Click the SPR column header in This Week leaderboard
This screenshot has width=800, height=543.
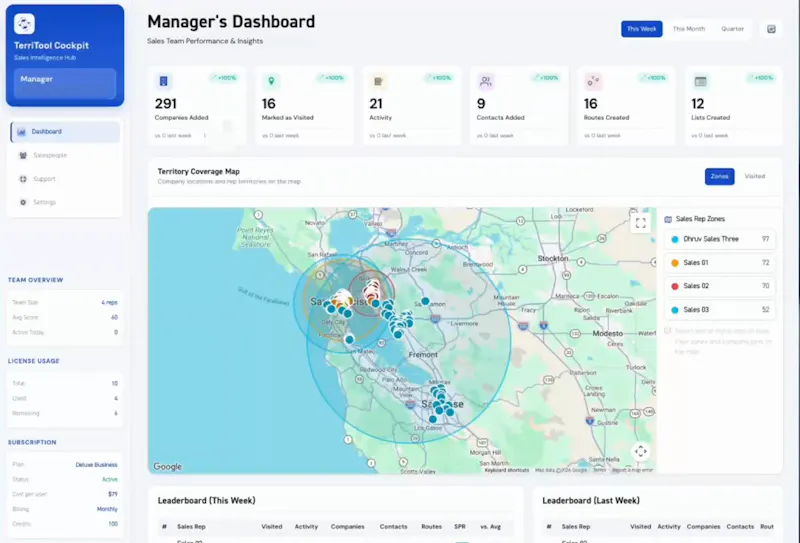tap(460, 526)
